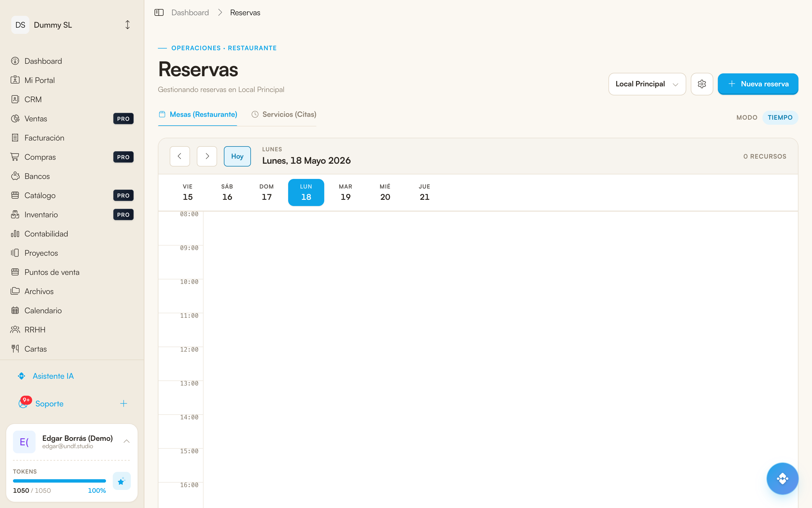Image resolution: width=812 pixels, height=508 pixels.
Task: Click the star tokens upgrade icon
Action: pyautogui.click(x=122, y=481)
